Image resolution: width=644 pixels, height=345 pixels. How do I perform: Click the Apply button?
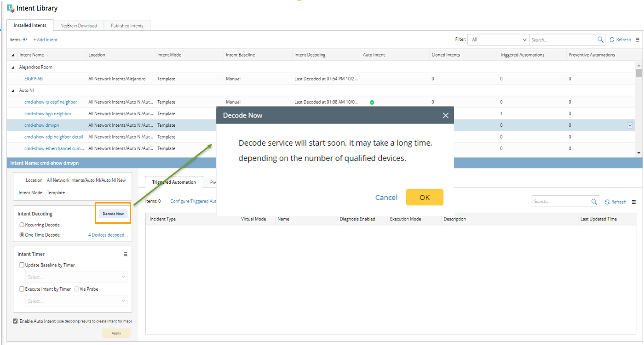click(116, 333)
